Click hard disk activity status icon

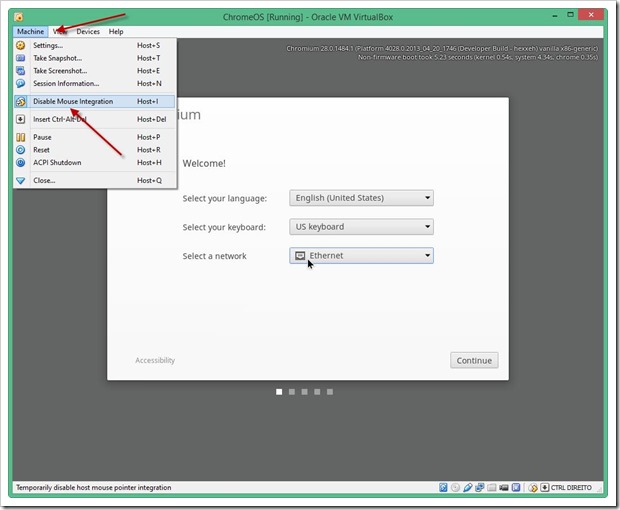tap(443, 487)
